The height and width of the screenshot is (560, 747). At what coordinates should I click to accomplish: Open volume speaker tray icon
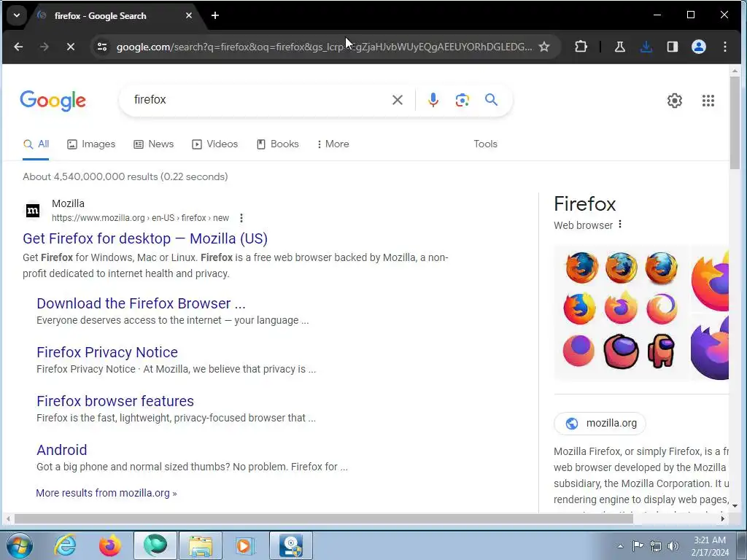point(673,546)
